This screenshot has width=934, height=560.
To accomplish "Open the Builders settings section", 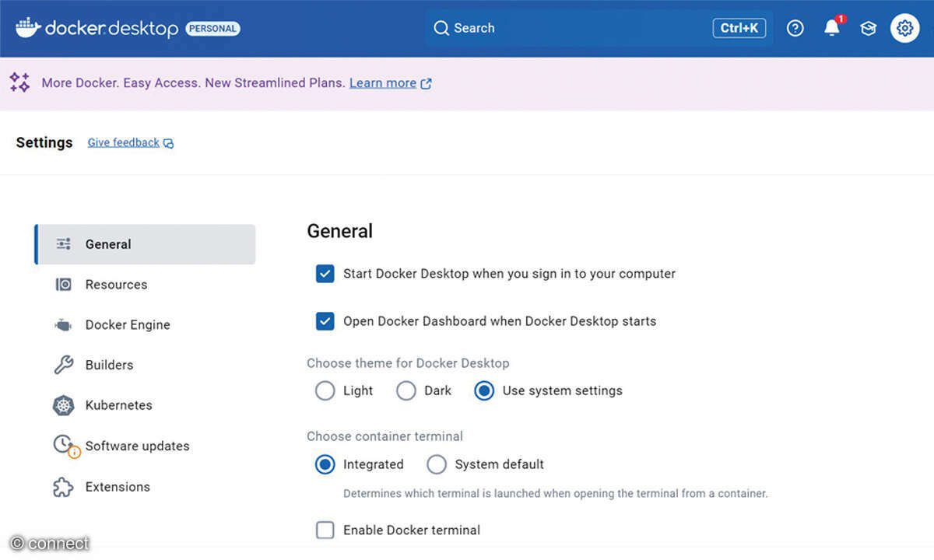I will [x=145, y=365].
